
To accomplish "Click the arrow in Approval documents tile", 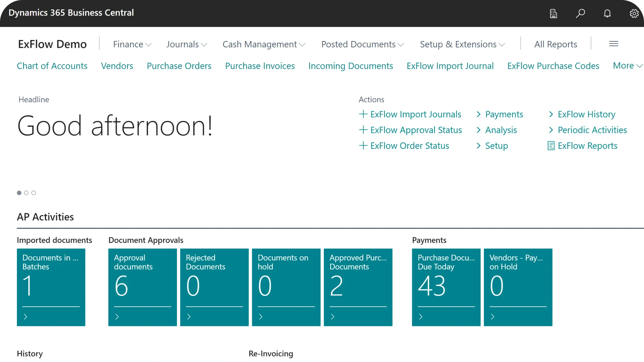I will (117, 317).
